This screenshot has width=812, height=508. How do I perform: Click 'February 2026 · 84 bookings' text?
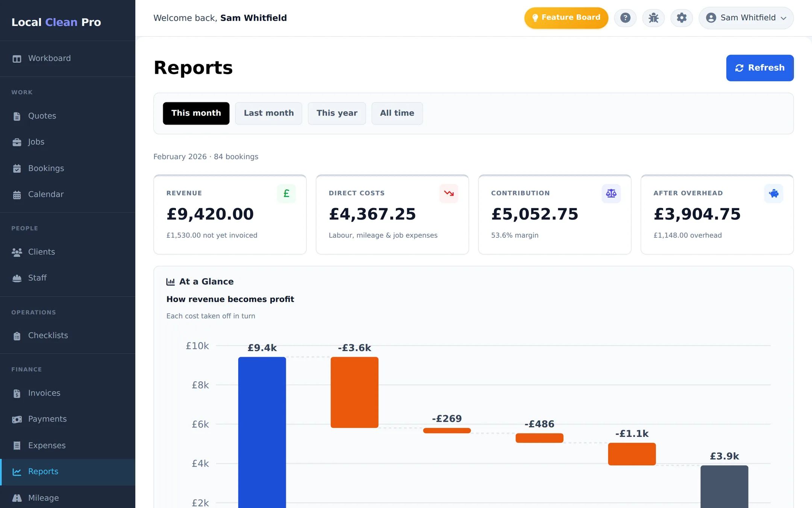[x=206, y=157]
